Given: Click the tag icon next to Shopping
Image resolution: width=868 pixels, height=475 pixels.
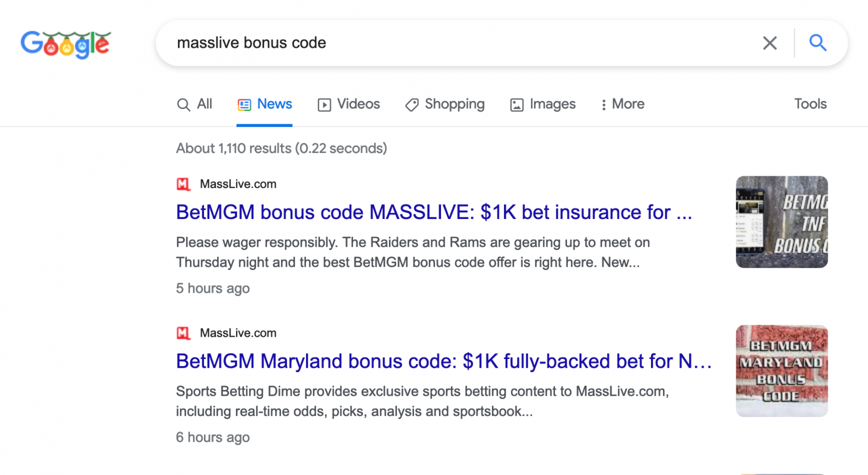Looking at the screenshot, I should 412,105.
